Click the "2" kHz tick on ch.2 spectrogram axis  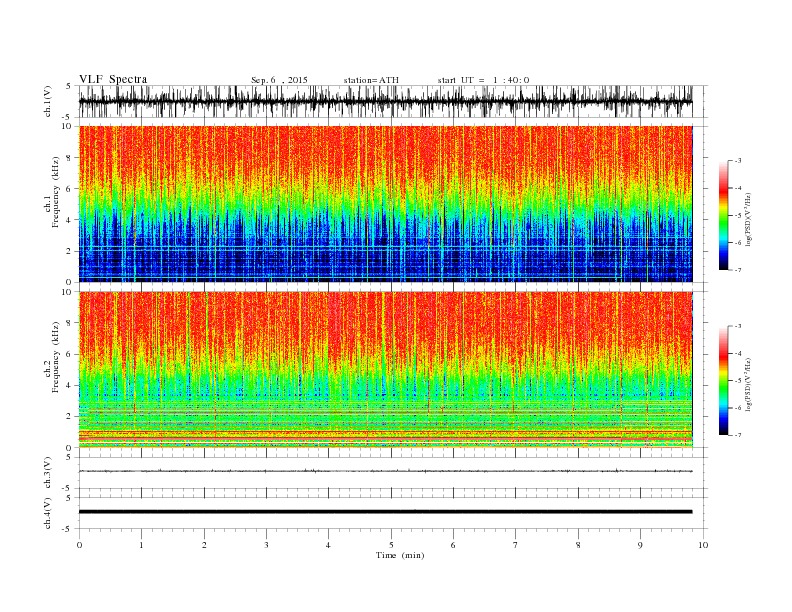tap(70, 417)
